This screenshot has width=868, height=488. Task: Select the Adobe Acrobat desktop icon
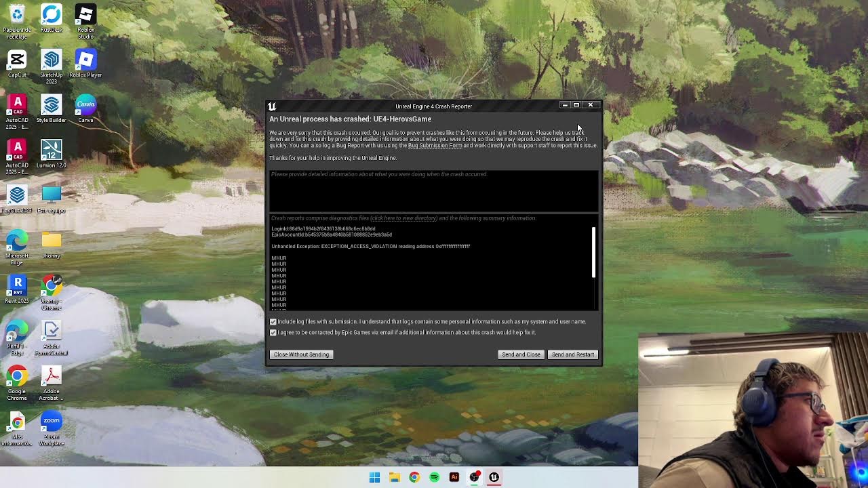[52, 383]
